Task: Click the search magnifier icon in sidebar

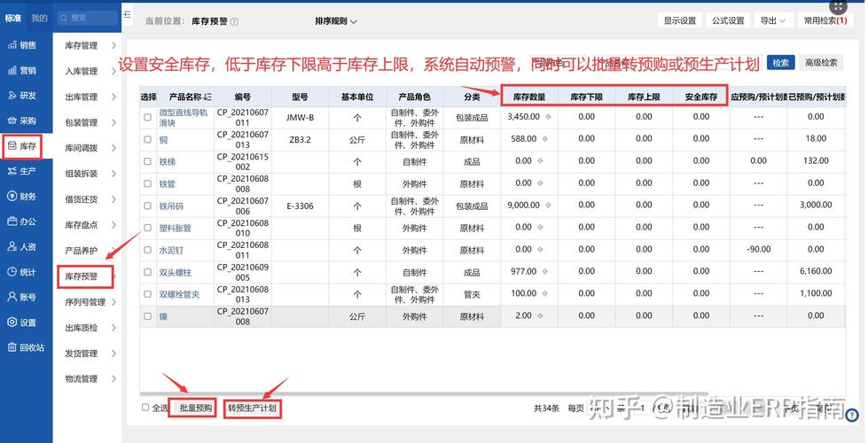Action: click(64, 19)
